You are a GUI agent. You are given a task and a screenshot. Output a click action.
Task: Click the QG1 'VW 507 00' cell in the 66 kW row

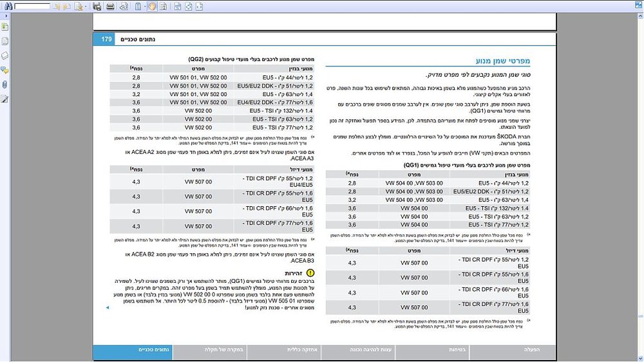(414, 292)
